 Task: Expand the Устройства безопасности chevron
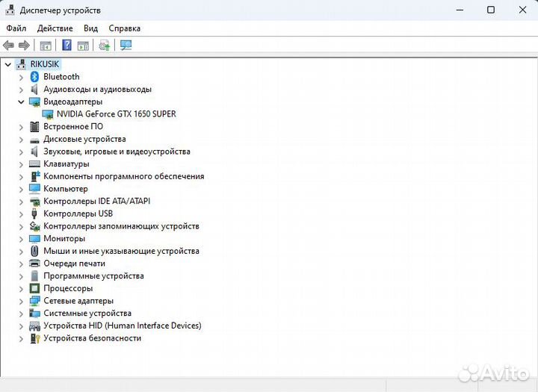coord(21,339)
